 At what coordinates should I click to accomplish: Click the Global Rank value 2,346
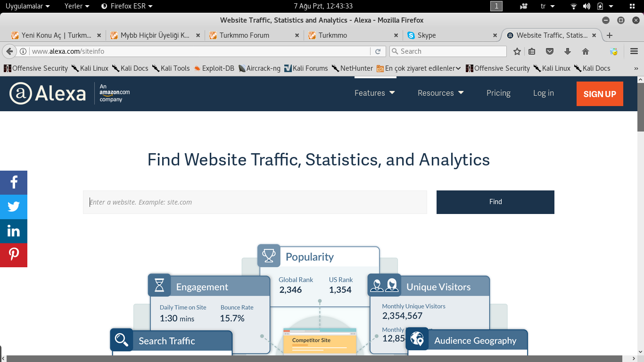290,290
